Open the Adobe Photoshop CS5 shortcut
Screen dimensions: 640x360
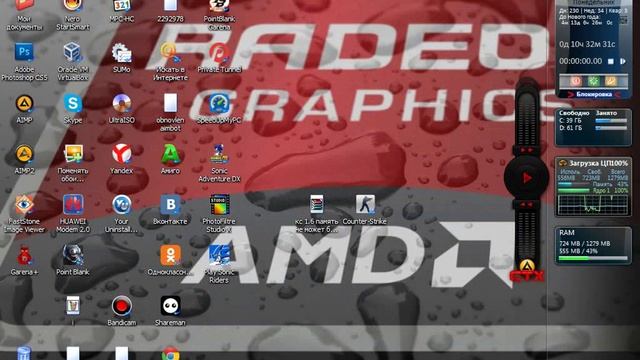click(x=24, y=52)
